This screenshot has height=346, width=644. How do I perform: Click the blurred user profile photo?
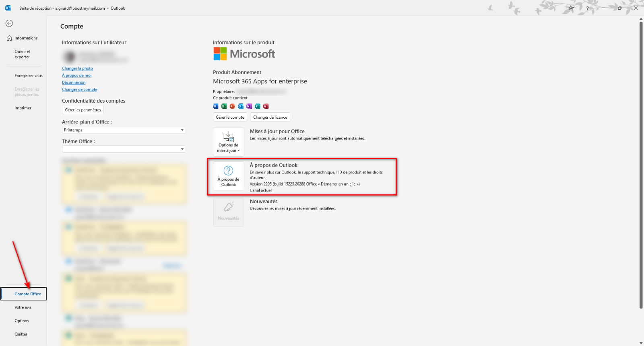coord(69,57)
